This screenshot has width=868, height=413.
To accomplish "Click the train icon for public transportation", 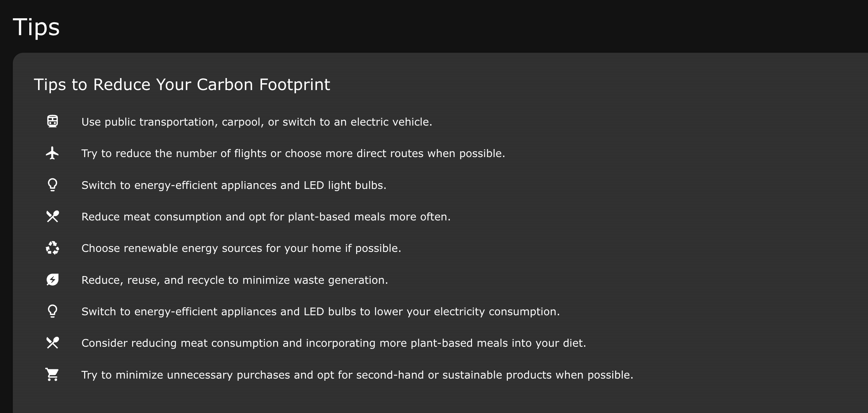I will click(x=52, y=121).
